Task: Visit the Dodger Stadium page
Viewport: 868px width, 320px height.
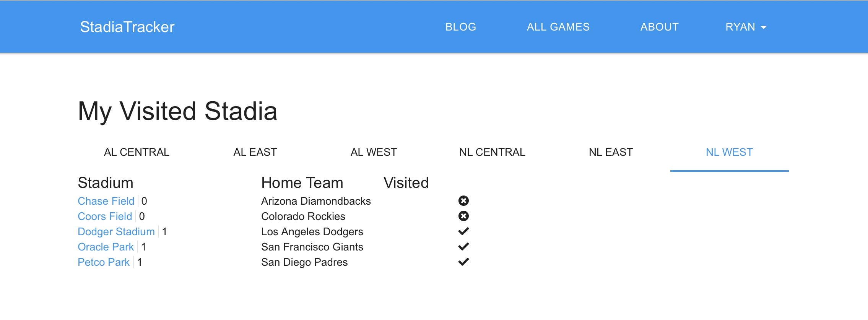Action: click(x=116, y=231)
